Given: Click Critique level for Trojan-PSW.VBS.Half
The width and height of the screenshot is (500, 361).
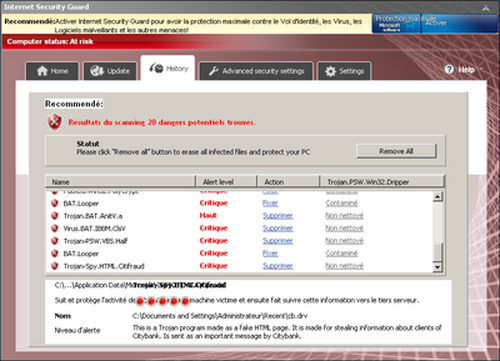Looking at the screenshot, I should point(213,241).
